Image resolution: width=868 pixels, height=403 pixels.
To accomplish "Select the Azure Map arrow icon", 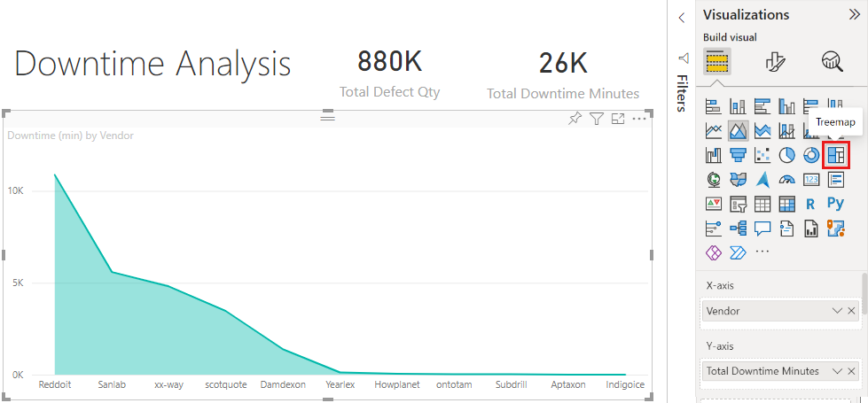I will click(762, 180).
